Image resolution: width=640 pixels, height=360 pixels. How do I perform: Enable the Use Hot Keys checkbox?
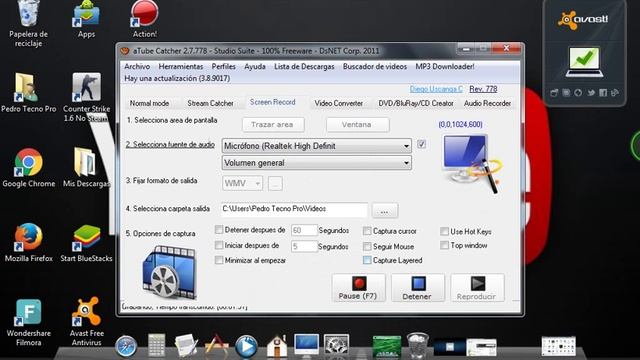[x=444, y=231]
